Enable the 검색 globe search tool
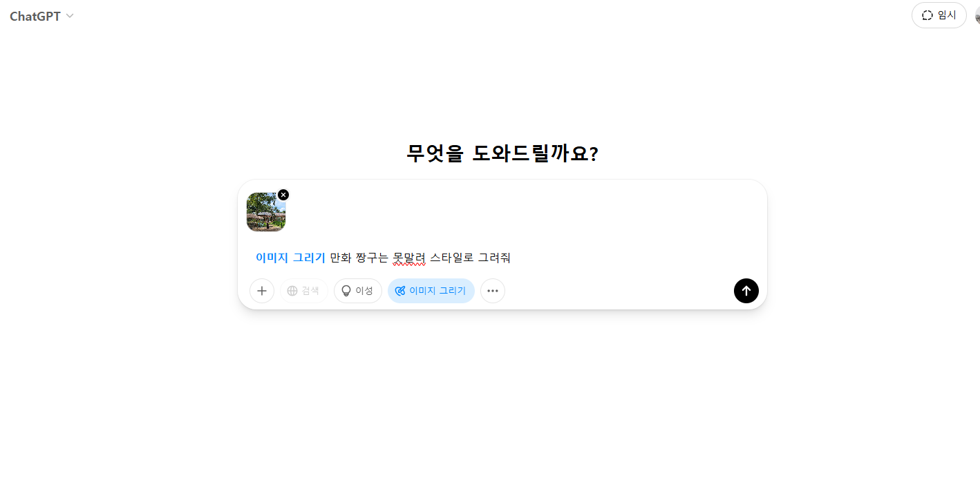980x496 pixels. (x=304, y=291)
